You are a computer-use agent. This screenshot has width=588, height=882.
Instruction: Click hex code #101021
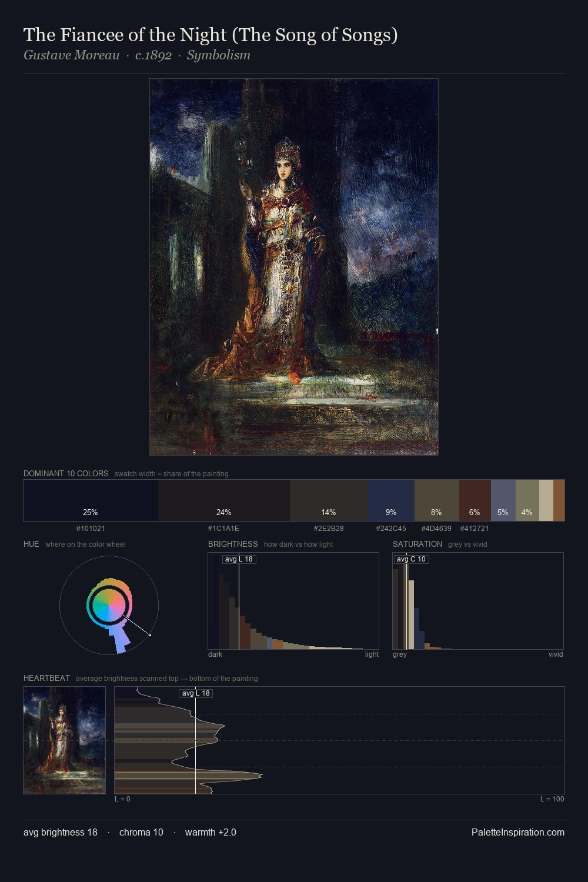pos(91,529)
